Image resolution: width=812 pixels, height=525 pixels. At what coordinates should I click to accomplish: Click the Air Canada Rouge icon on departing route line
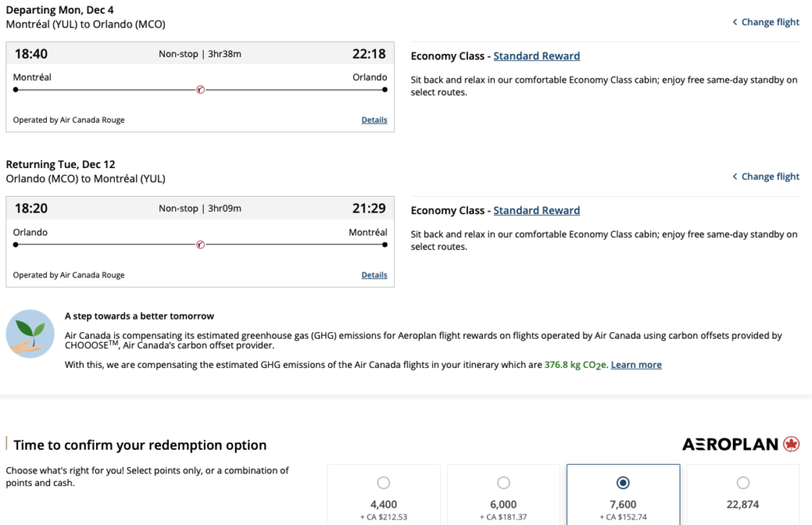(200, 90)
